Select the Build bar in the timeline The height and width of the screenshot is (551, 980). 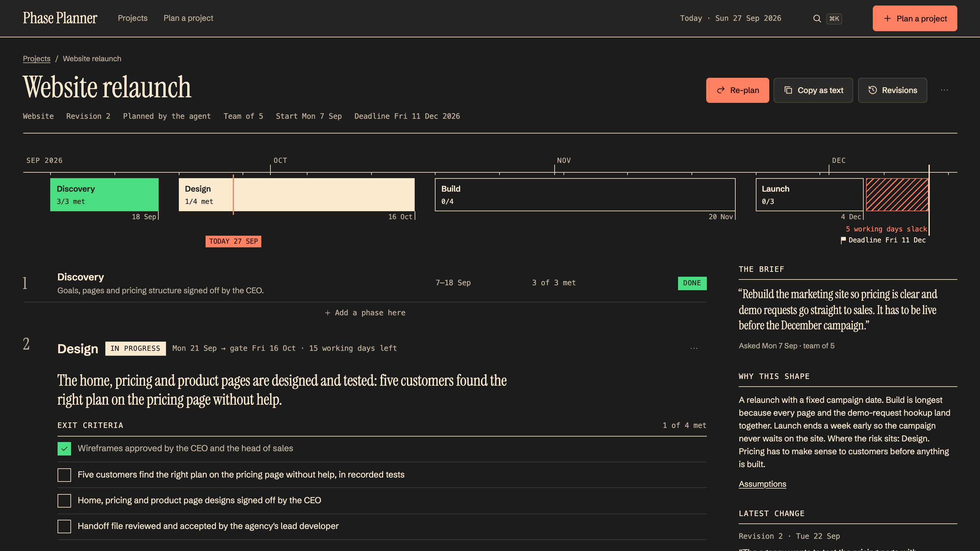click(585, 195)
